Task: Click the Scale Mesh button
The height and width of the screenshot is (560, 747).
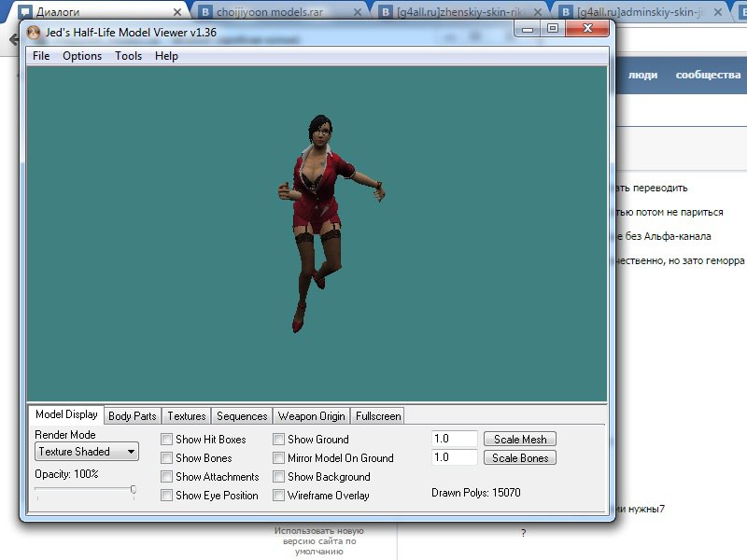Action: [520, 439]
